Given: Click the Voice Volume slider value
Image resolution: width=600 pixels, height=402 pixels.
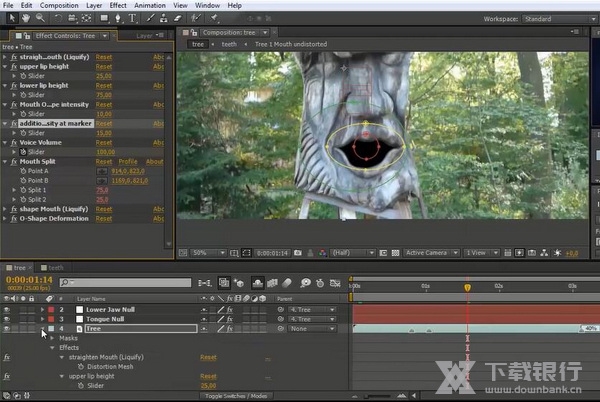Looking at the screenshot, I should click(x=104, y=151).
